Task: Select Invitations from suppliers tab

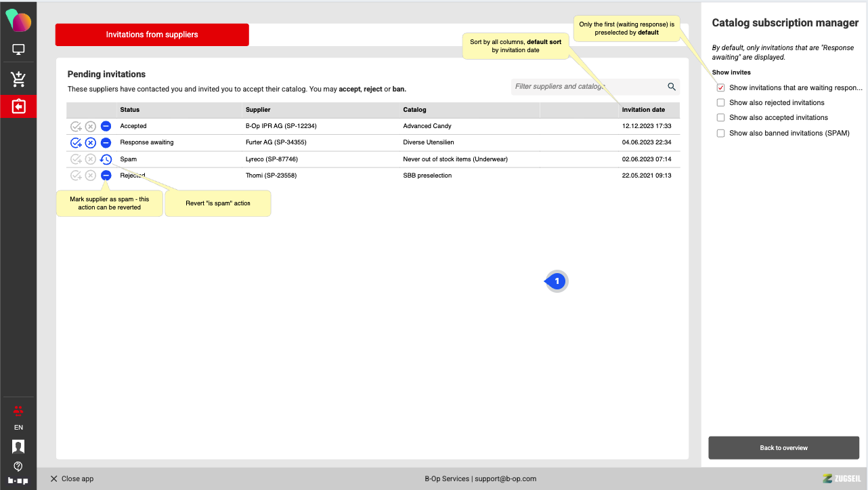Action: pyautogui.click(x=152, y=35)
